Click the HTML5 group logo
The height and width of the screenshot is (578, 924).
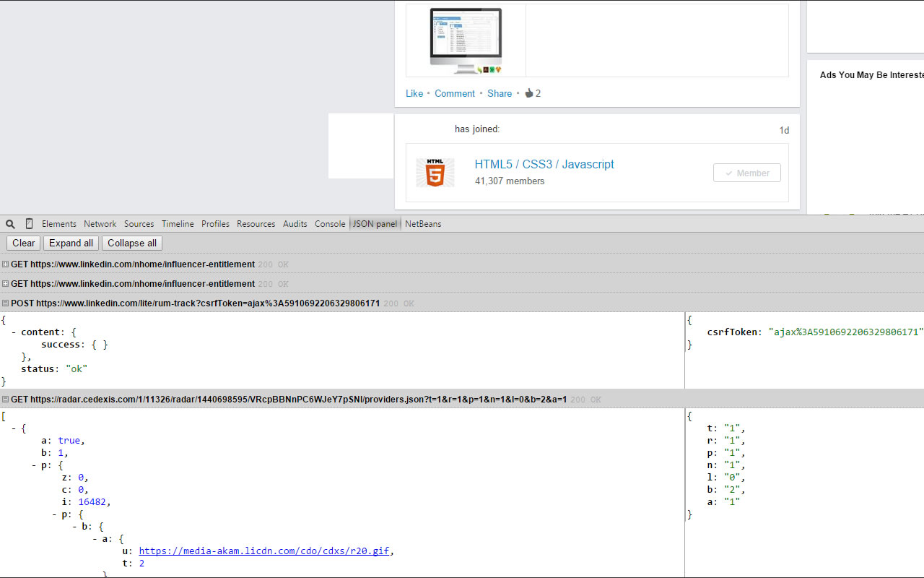coord(435,173)
